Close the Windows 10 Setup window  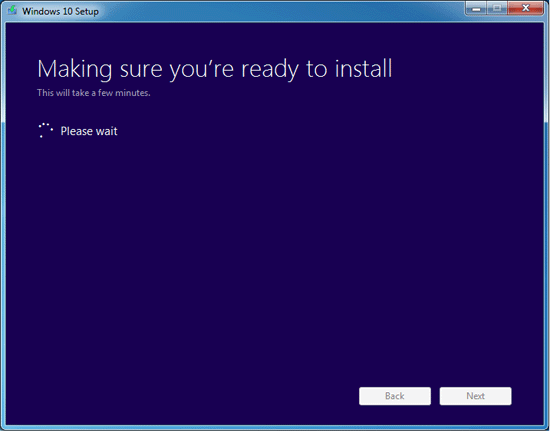point(525,8)
